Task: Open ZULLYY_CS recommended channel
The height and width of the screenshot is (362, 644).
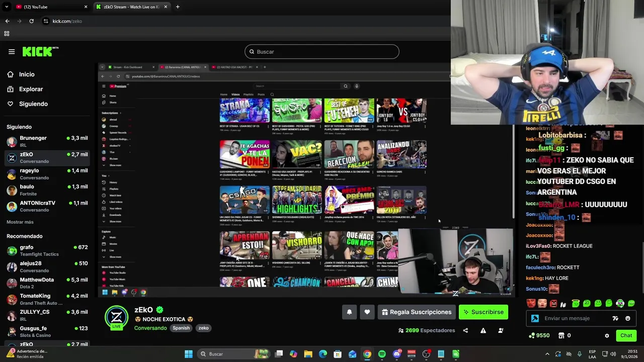Action: tap(47, 315)
